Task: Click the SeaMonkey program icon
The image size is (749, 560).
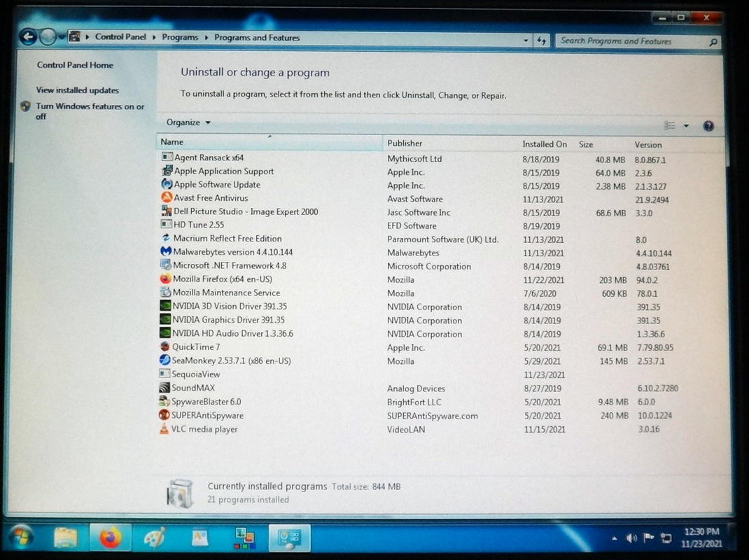Action: click(164, 360)
